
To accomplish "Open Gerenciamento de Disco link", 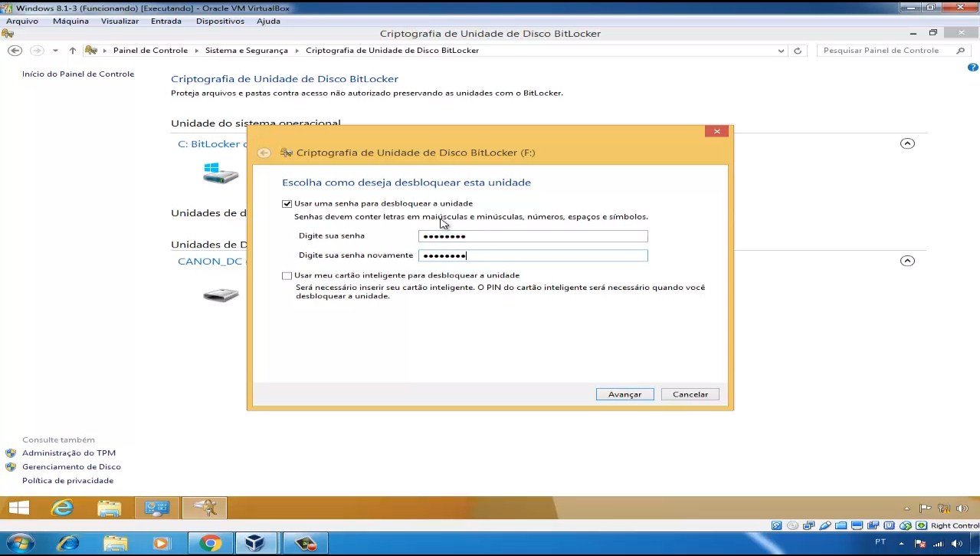I will coord(71,467).
